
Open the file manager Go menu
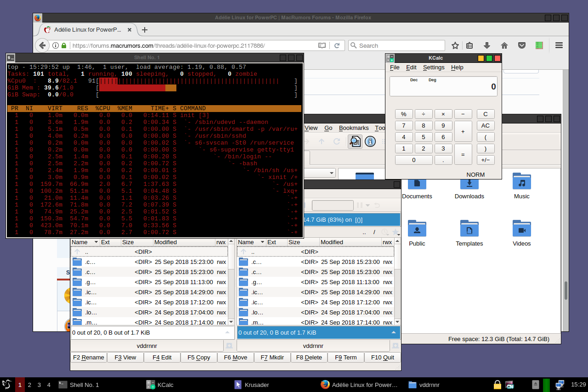pos(328,128)
